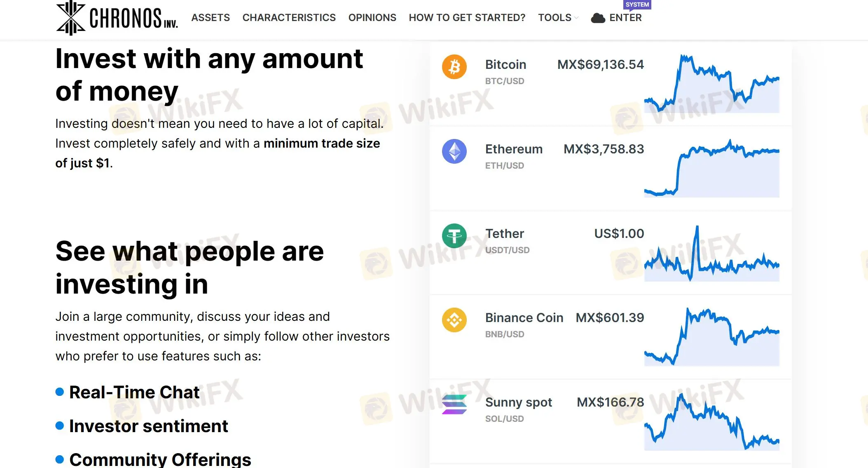Click the Investor sentiment list entry
The image size is (868, 468).
(x=148, y=426)
